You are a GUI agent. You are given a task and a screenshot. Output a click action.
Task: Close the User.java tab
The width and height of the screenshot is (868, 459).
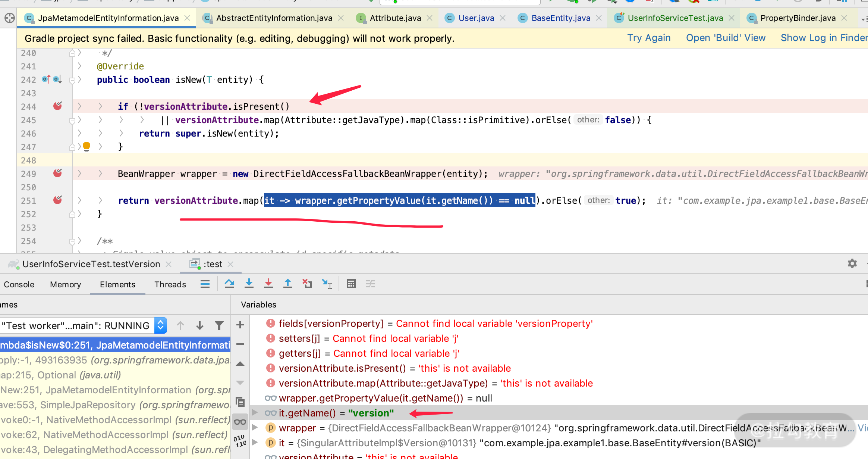pos(503,18)
